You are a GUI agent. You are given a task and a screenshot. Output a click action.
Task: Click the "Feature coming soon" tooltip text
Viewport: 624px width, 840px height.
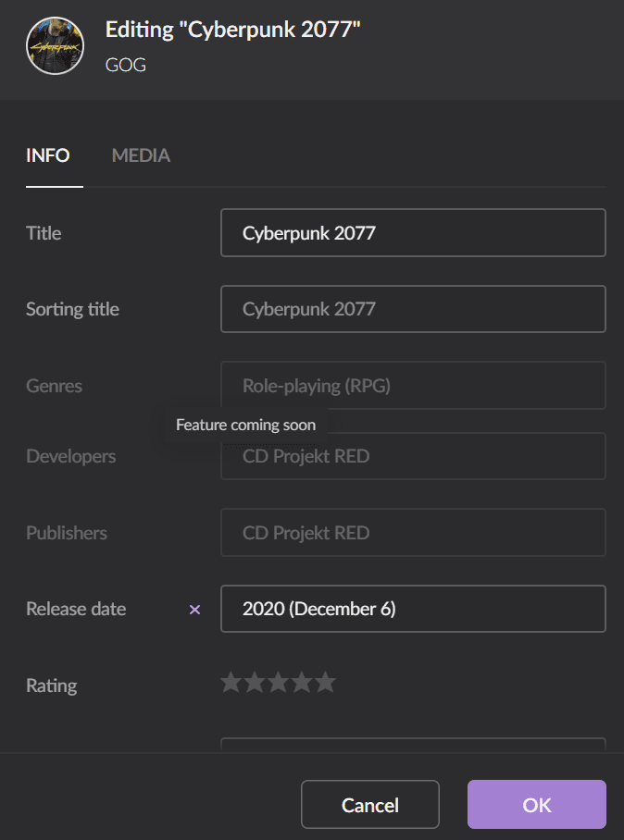pyautogui.click(x=245, y=425)
